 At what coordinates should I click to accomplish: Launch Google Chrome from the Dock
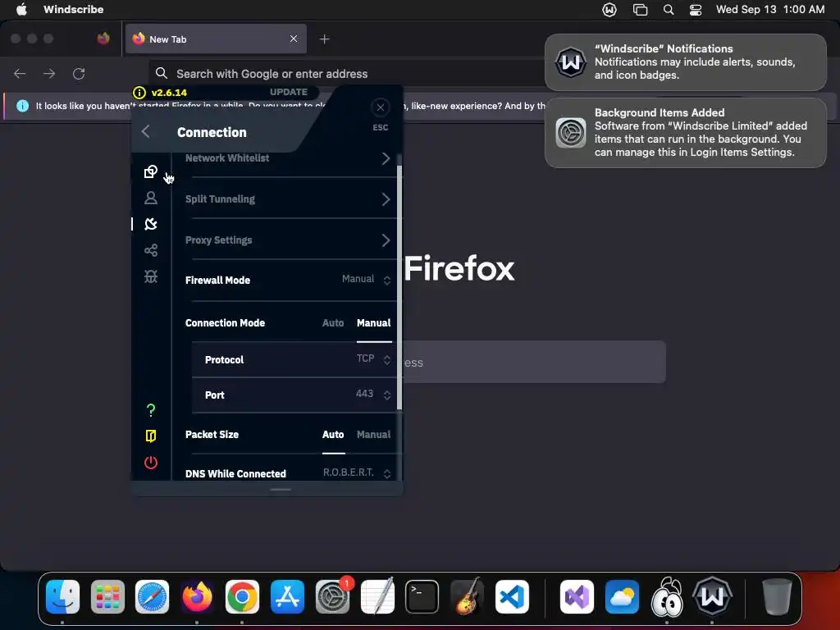[242, 597]
